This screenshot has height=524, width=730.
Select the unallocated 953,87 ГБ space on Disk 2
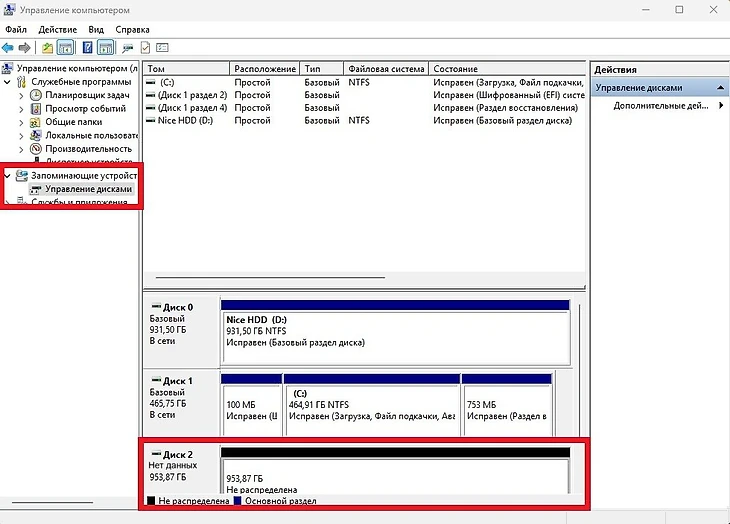(395, 478)
